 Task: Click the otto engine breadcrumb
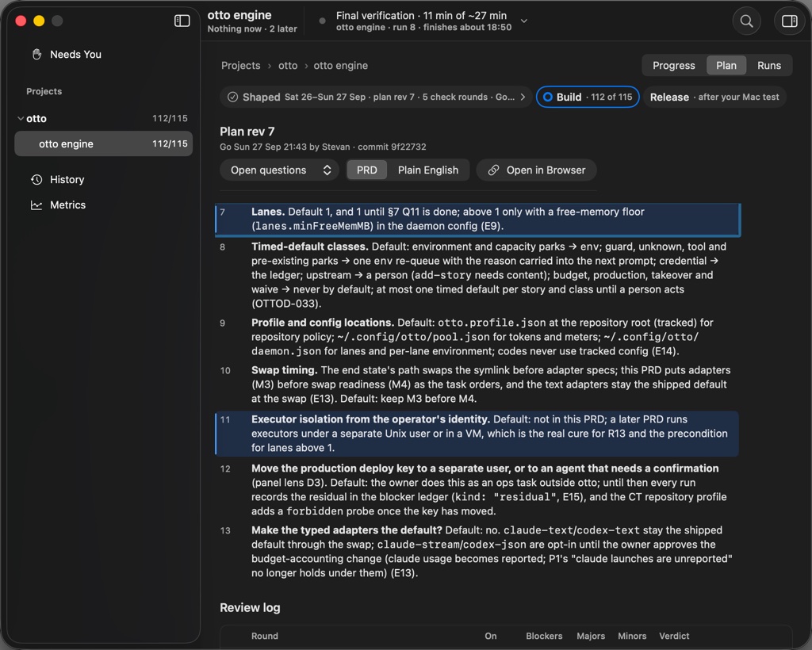(x=341, y=66)
